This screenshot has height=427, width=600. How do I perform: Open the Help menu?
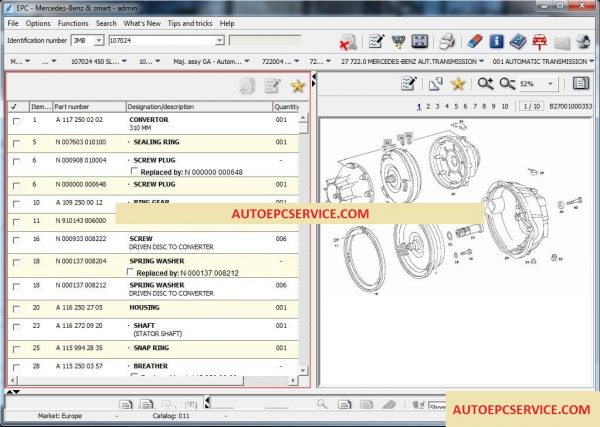click(x=227, y=23)
